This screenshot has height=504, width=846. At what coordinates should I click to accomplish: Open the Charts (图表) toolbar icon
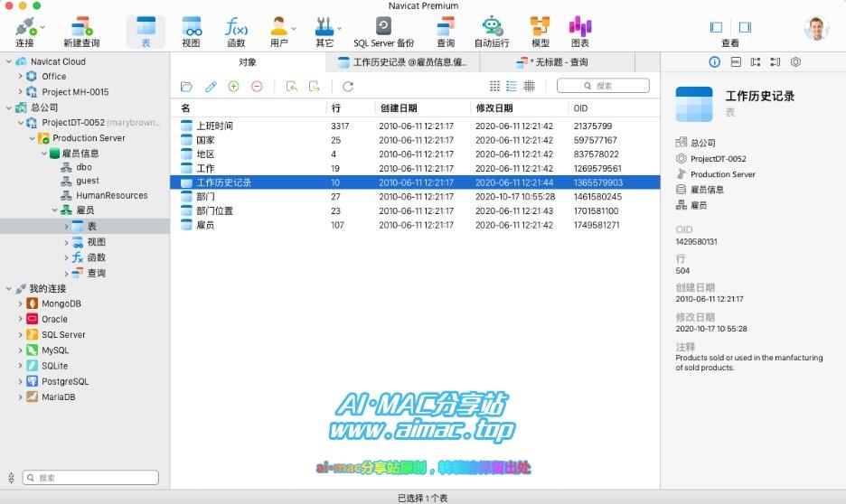point(580,27)
